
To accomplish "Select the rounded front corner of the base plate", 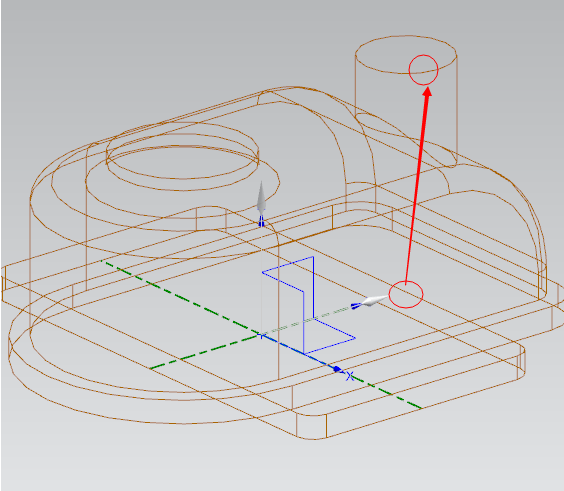I will coord(311,427).
